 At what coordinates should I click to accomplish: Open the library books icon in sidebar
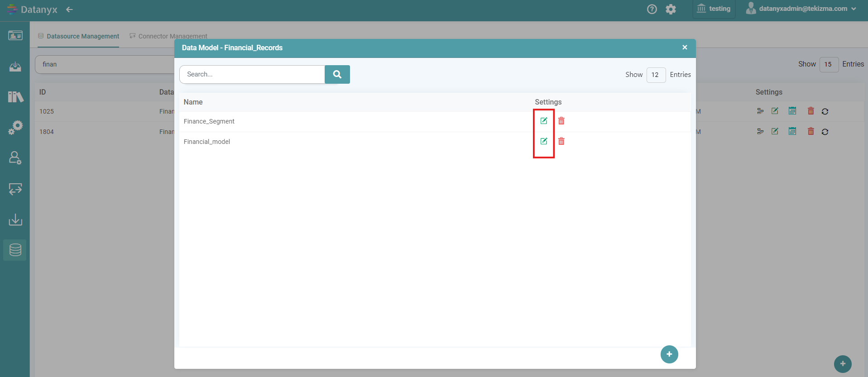click(x=15, y=96)
